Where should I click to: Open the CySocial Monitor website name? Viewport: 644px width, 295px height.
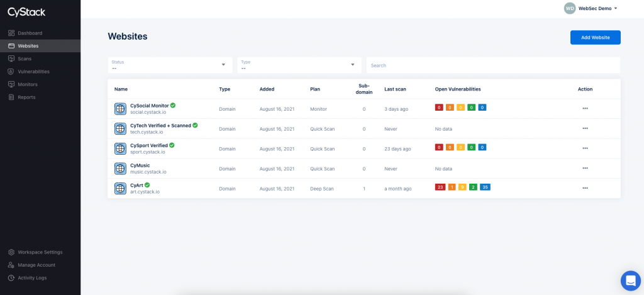point(150,106)
